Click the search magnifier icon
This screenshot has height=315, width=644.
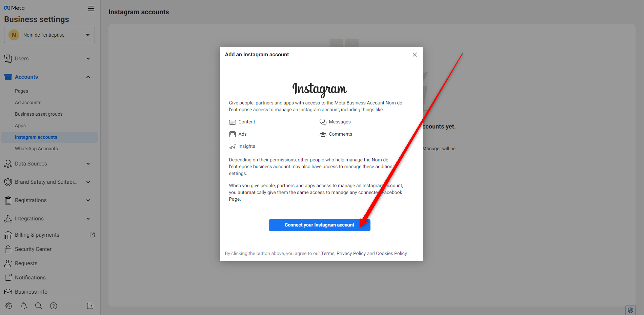point(39,306)
